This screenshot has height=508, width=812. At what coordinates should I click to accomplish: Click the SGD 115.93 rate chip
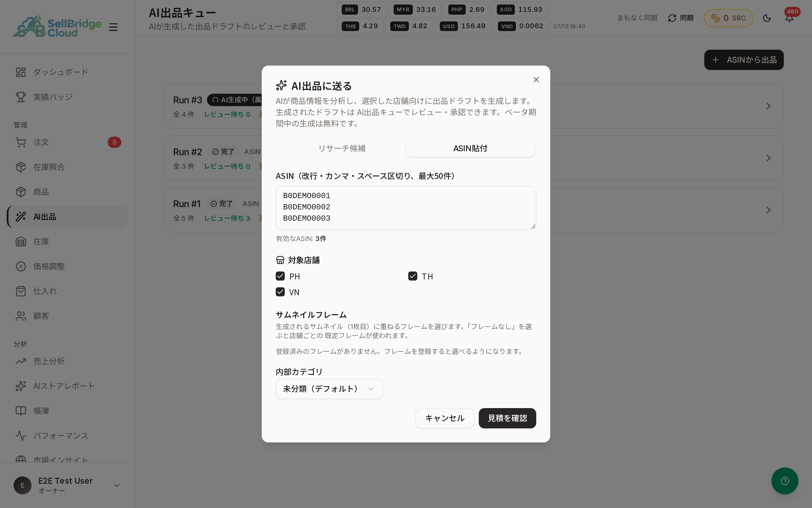tap(519, 9)
